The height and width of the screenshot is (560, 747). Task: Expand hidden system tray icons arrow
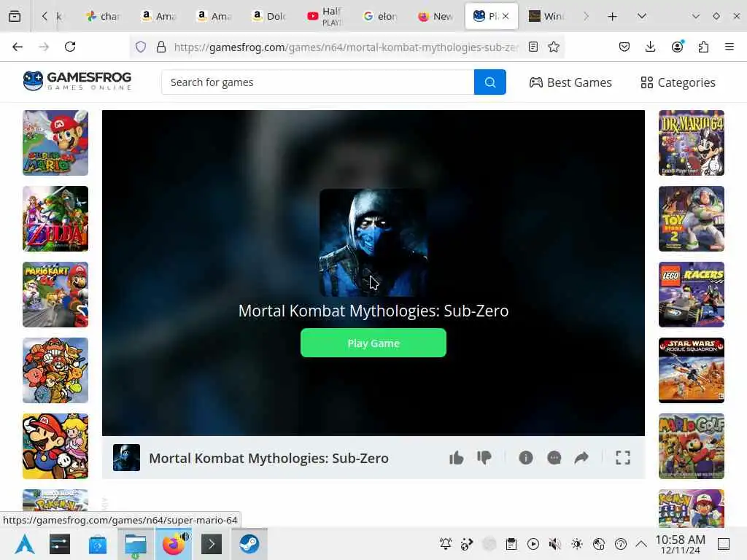(641, 544)
